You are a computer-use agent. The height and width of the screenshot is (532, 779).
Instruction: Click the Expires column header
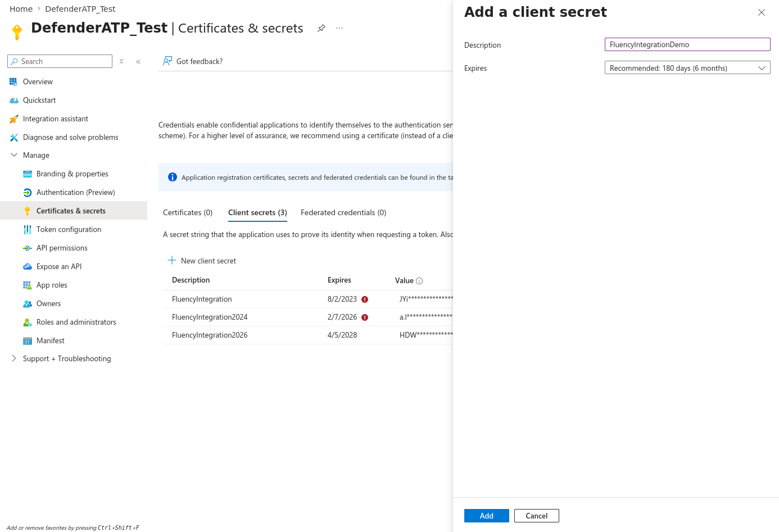[x=339, y=280]
